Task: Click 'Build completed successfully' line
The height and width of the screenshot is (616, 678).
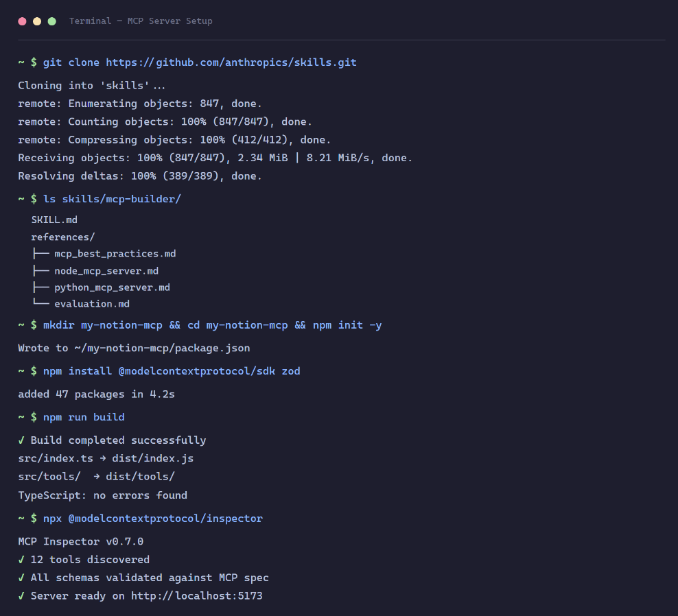Action: point(112,440)
